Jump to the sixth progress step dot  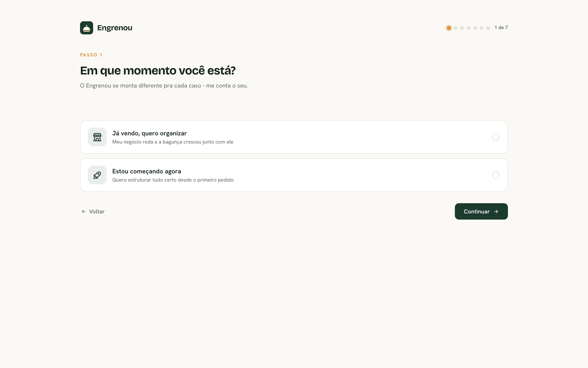pos(481,28)
